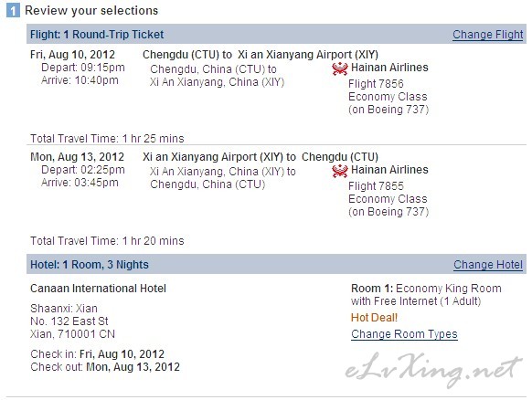Click Hainan Airlines logo for flight 7855
The height and width of the screenshot is (400, 532).
tap(340, 171)
